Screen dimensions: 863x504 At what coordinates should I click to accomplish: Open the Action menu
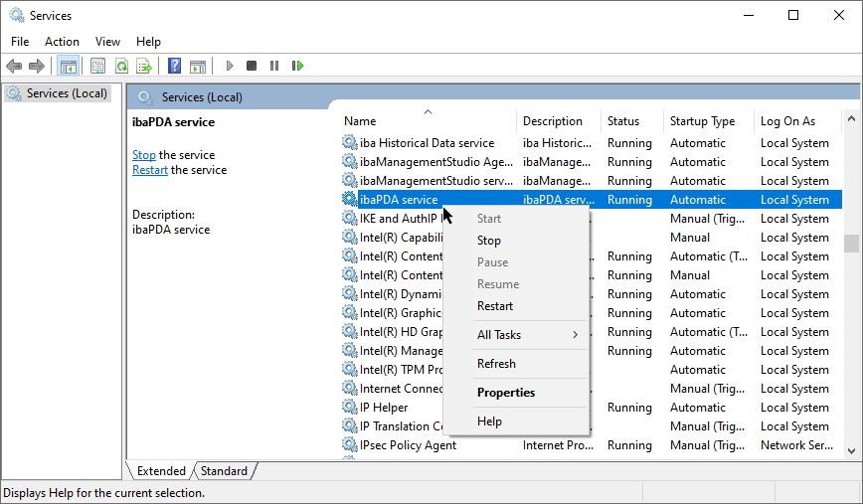click(62, 42)
